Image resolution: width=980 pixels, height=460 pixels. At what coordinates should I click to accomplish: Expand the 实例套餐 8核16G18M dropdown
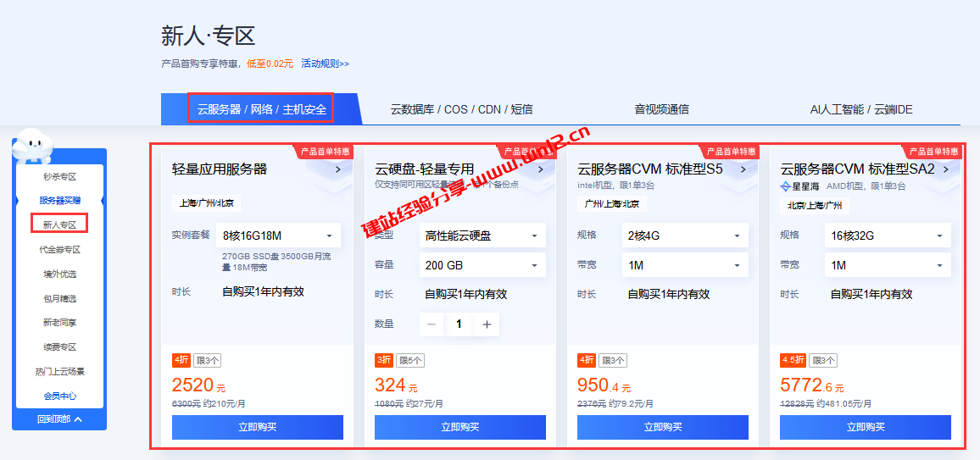coord(278,236)
